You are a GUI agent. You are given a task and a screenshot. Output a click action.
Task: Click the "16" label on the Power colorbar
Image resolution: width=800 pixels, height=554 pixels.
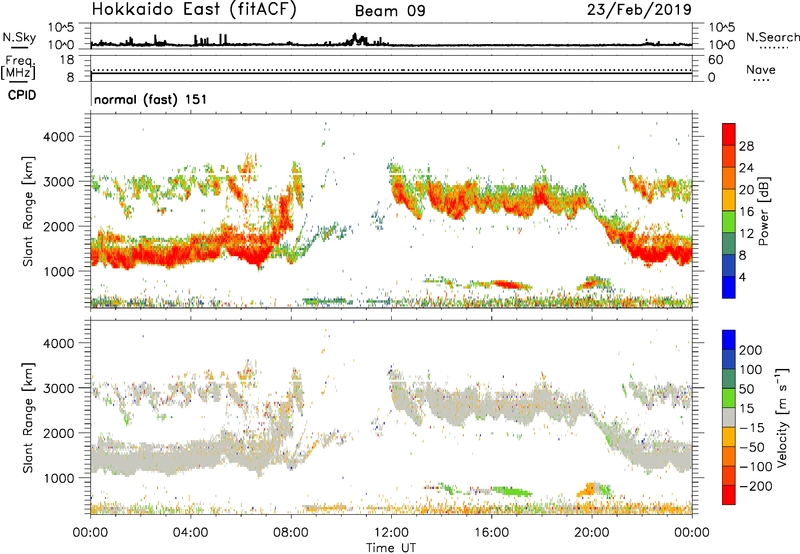tap(746, 212)
